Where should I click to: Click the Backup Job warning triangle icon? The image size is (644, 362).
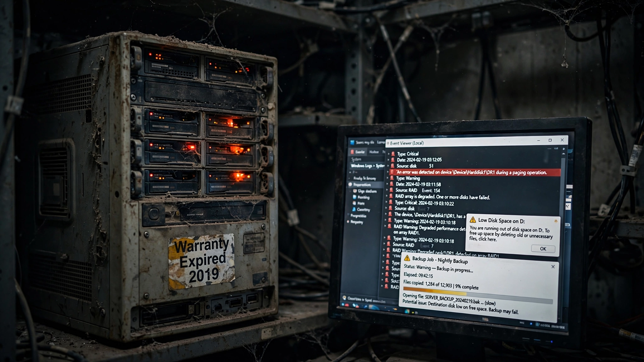pos(407,258)
